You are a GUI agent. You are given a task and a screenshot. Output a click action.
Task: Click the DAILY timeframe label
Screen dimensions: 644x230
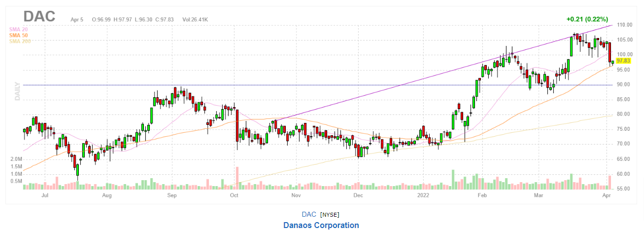pyautogui.click(x=17, y=92)
